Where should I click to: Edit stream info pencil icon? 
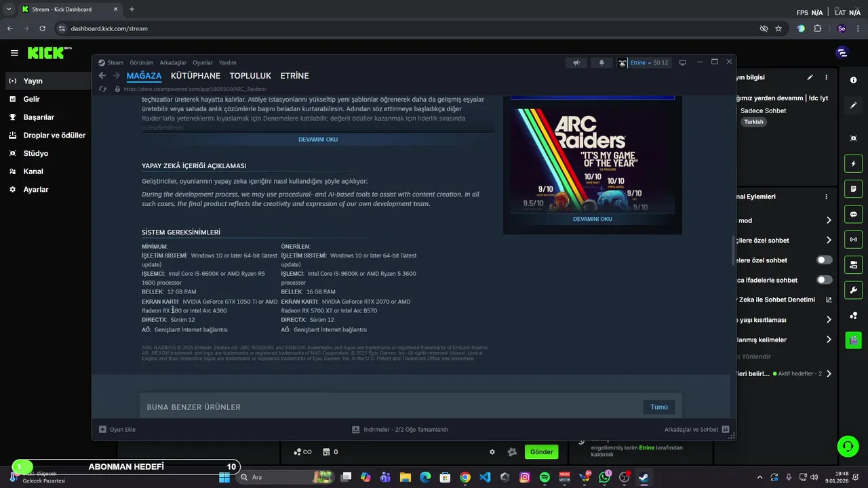pyautogui.click(x=810, y=78)
